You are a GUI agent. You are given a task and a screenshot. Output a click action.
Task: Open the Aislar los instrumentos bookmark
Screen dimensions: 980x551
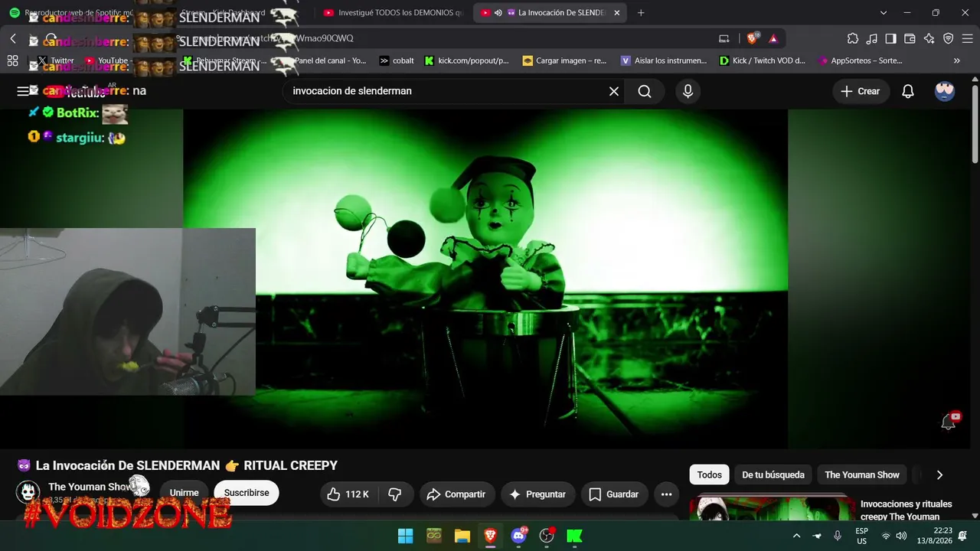coord(664,60)
